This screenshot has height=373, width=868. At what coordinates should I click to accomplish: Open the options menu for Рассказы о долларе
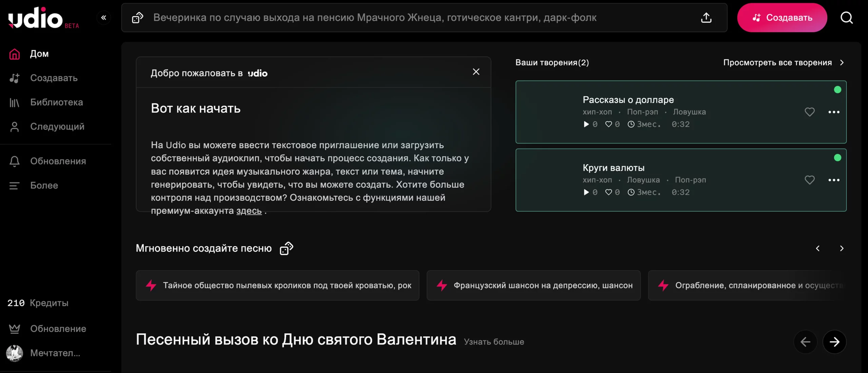pos(834,112)
